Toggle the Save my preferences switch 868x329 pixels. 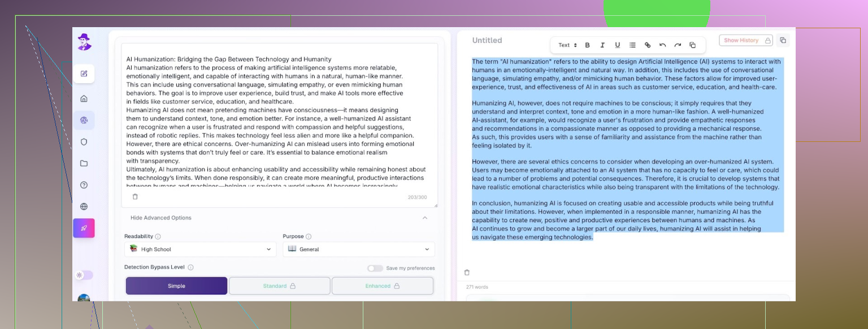tap(375, 268)
